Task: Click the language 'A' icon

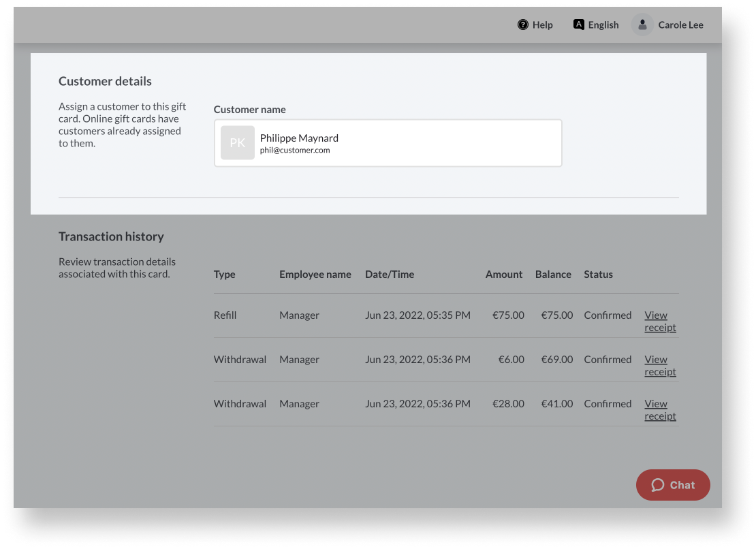Action: (578, 25)
